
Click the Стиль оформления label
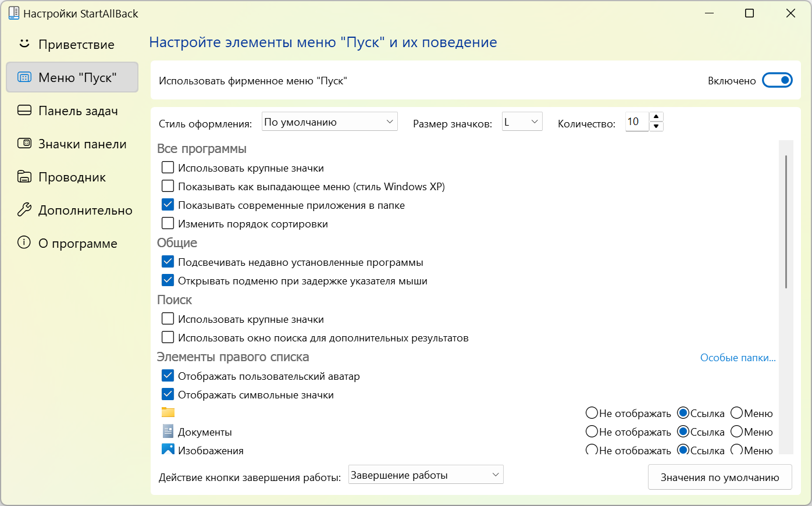205,124
